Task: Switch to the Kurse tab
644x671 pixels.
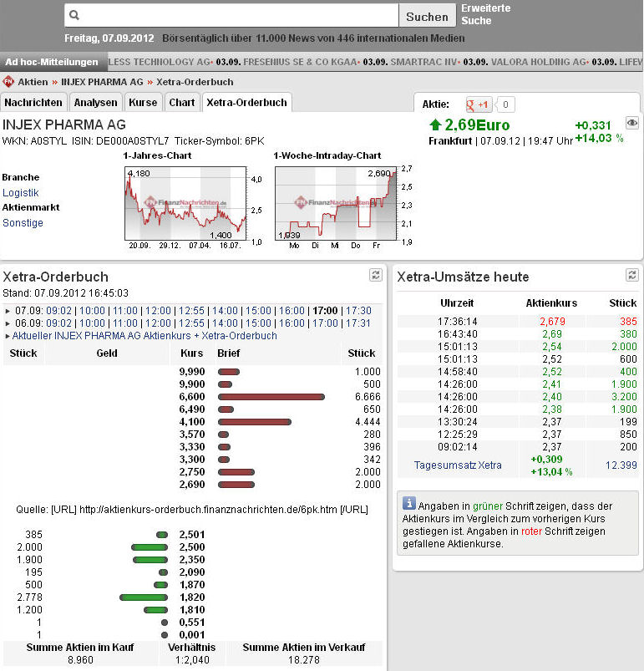Action: click(143, 103)
